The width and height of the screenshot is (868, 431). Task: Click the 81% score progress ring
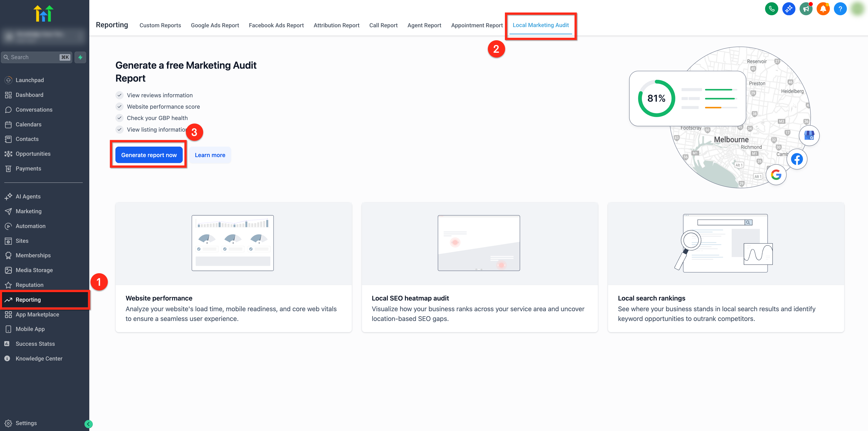click(x=656, y=98)
